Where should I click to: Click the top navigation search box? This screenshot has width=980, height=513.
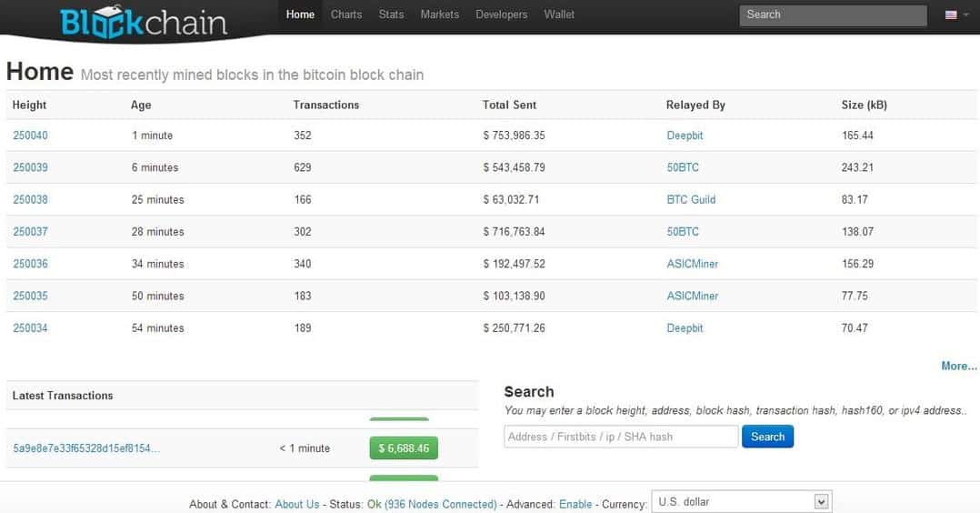(x=833, y=15)
